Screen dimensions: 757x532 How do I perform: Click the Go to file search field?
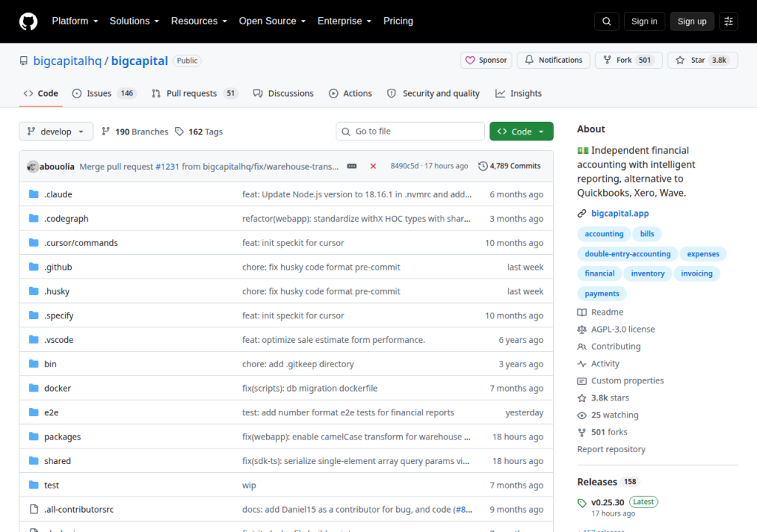pyautogui.click(x=410, y=132)
